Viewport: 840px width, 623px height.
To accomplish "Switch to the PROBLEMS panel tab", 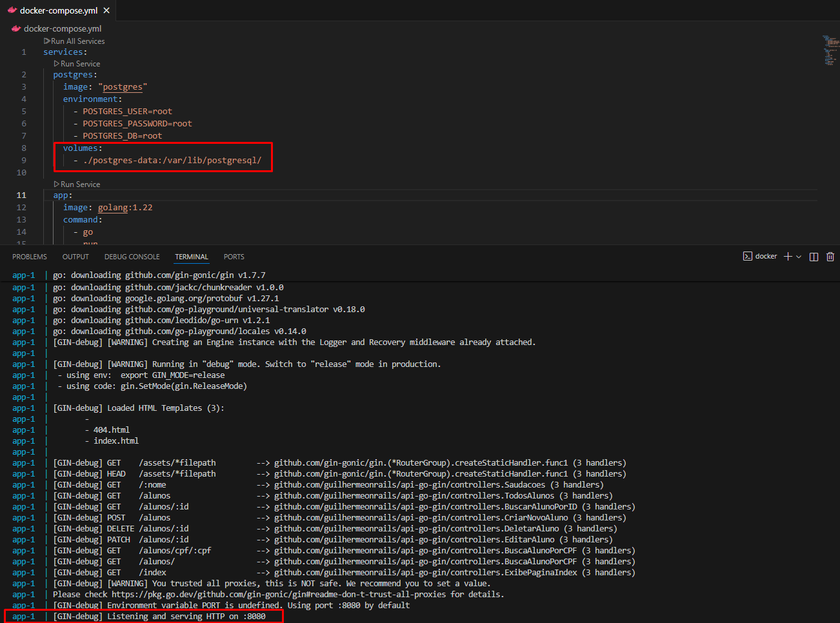I will tap(30, 257).
